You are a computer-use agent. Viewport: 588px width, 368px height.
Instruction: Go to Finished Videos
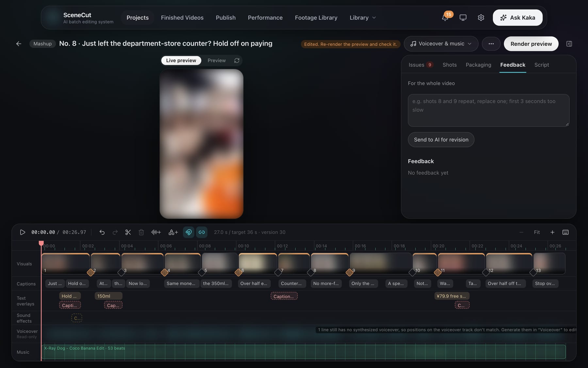[x=182, y=18]
